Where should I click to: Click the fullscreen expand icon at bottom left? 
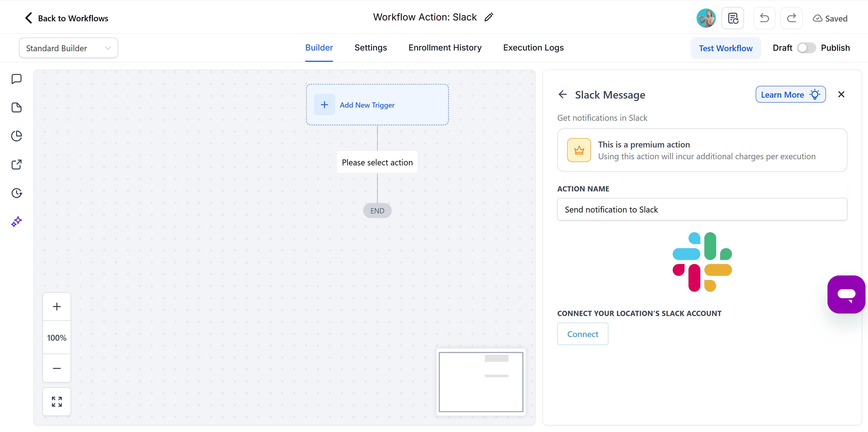(57, 401)
